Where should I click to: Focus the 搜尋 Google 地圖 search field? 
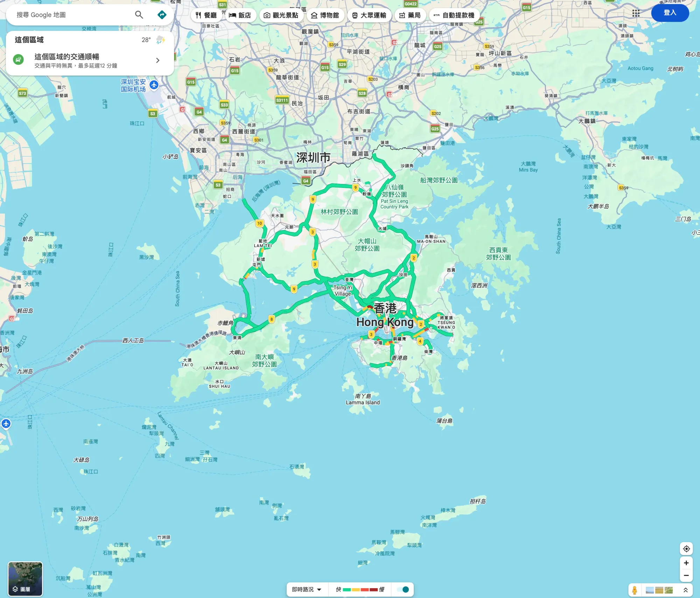[x=72, y=15]
